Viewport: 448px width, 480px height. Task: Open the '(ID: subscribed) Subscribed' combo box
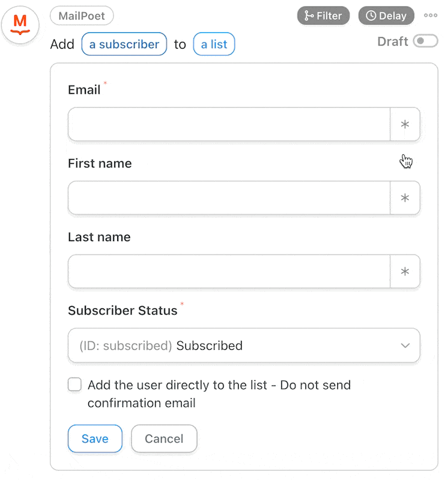pos(244,346)
